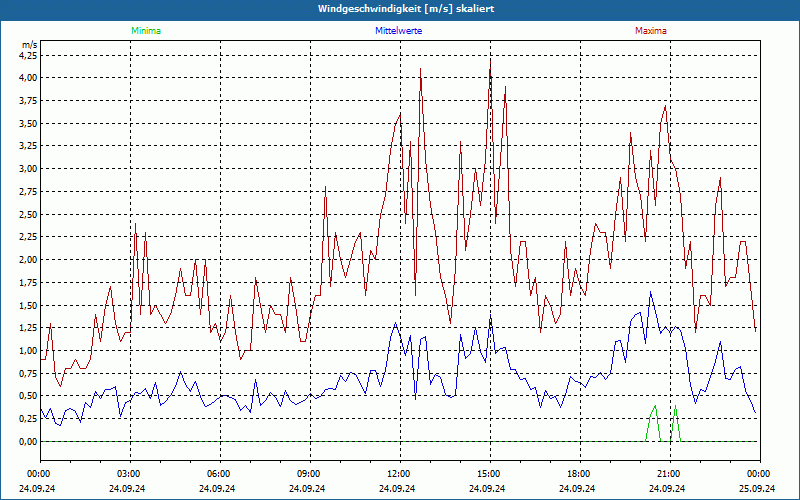800x500 pixels.
Task: Select the 12:00 time axis label
Action: pyautogui.click(x=399, y=474)
